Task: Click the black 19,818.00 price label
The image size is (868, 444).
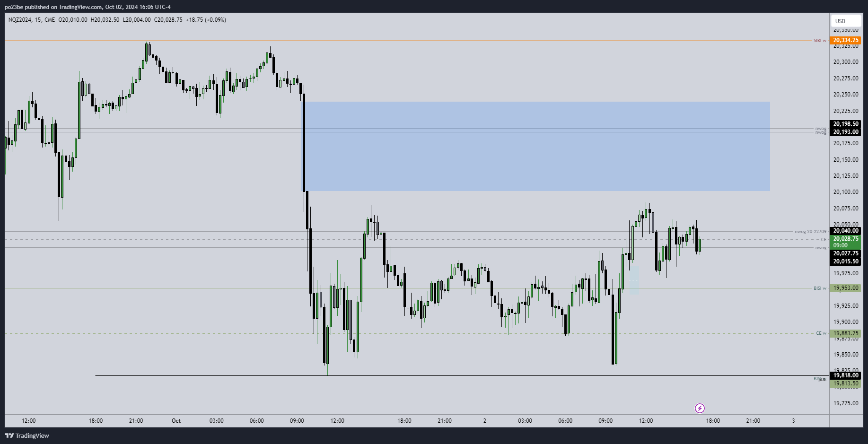Action: click(845, 375)
